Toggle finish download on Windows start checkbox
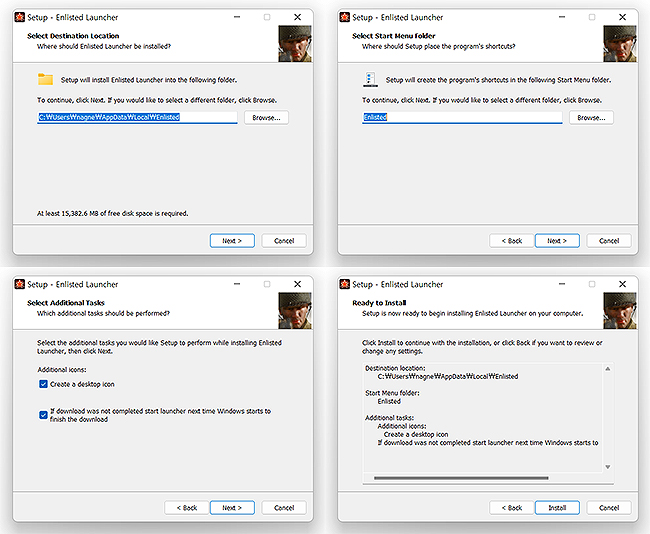 43,415
